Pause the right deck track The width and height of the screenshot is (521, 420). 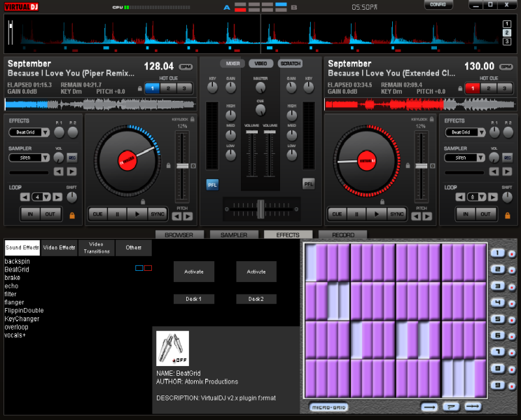pyautogui.click(x=357, y=214)
